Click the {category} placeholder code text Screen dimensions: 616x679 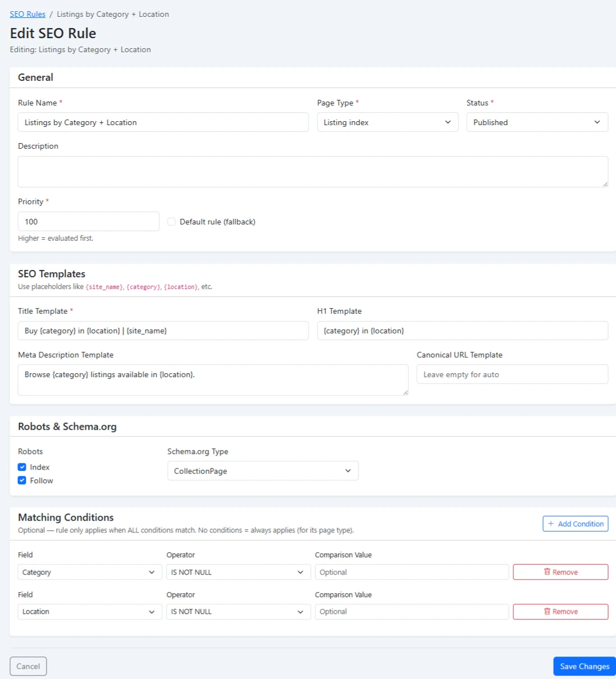144,287
